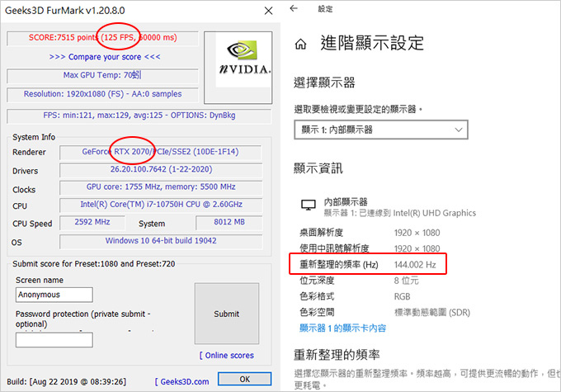Click the Build Aug 22 2019 text
Viewport: 561px width, 392px height.
67,381
